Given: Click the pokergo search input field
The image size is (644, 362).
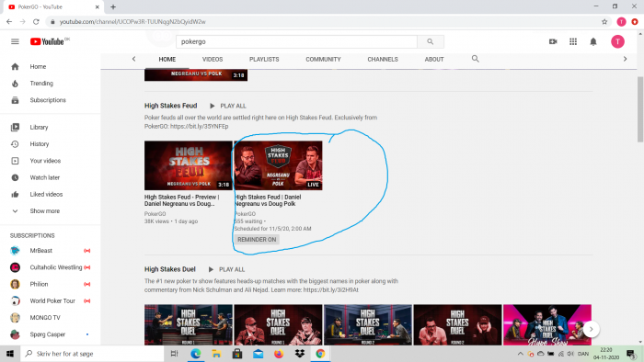Looking at the screenshot, I should click(x=296, y=41).
